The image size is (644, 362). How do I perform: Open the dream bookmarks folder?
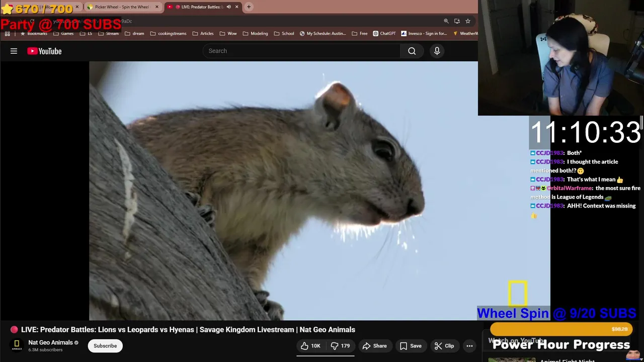tap(134, 34)
